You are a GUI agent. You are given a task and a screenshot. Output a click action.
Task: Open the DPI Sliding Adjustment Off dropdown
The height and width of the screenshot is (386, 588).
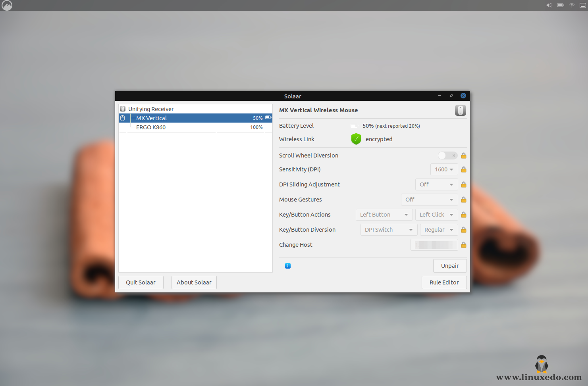point(436,184)
